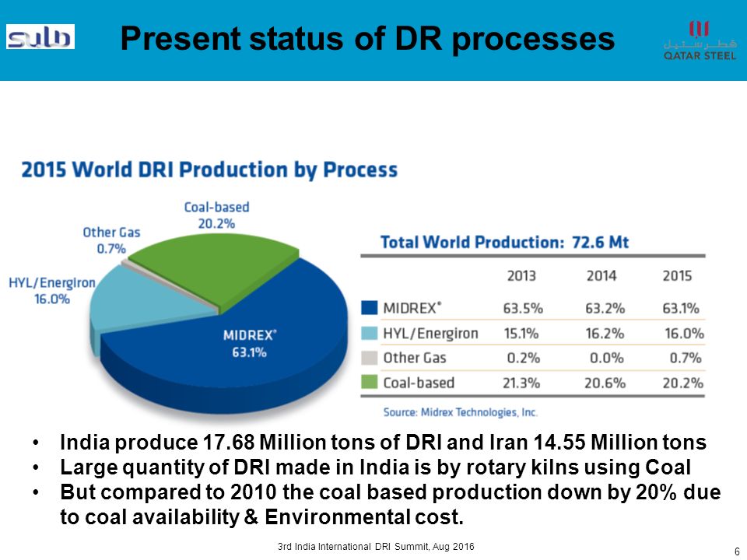The image size is (747, 560).
Task: Click MIDREX 2014 value 63.2%
Action: pyautogui.click(x=605, y=309)
